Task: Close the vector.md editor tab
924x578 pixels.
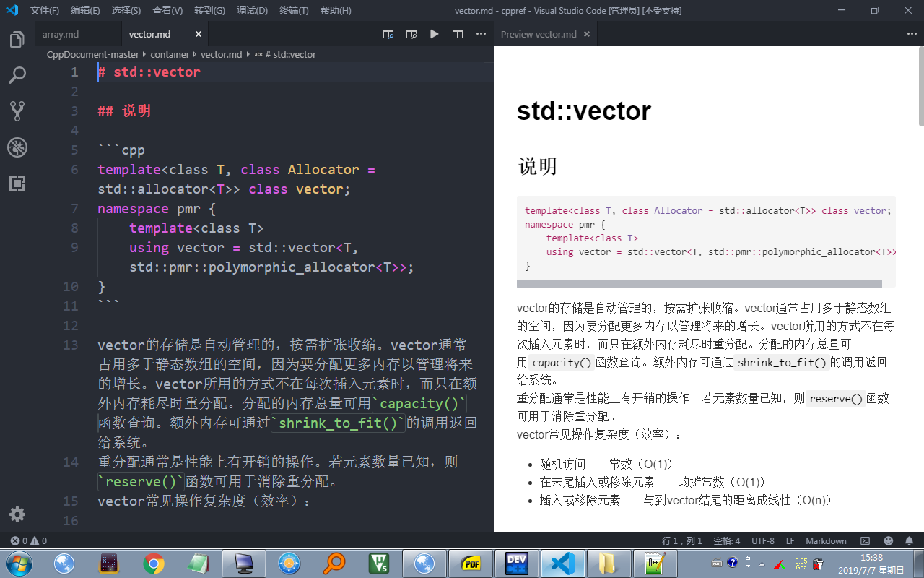Action: tap(199, 34)
